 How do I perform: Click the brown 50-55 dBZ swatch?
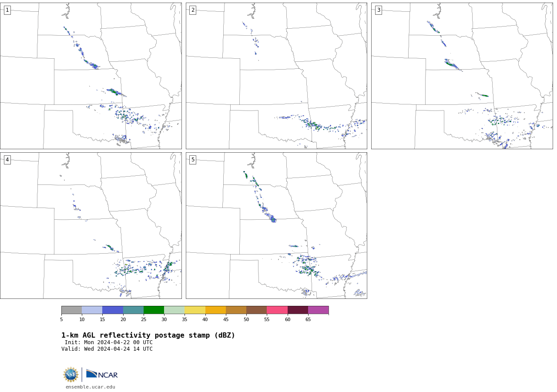coord(256,310)
